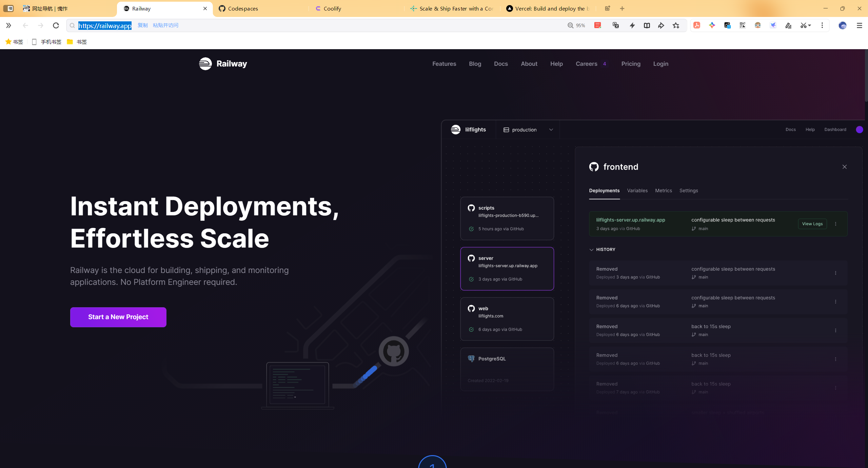Click colorful star extension icon
This screenshot has width=868, height=468.
pyautogui.click(x=712, y=25)
